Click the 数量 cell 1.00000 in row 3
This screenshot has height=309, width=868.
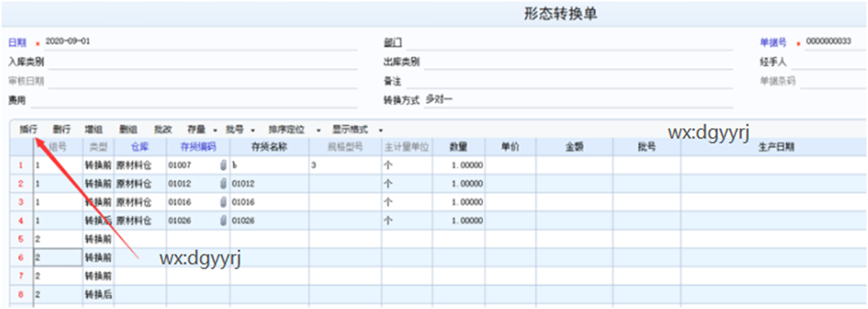pos(459,202)
